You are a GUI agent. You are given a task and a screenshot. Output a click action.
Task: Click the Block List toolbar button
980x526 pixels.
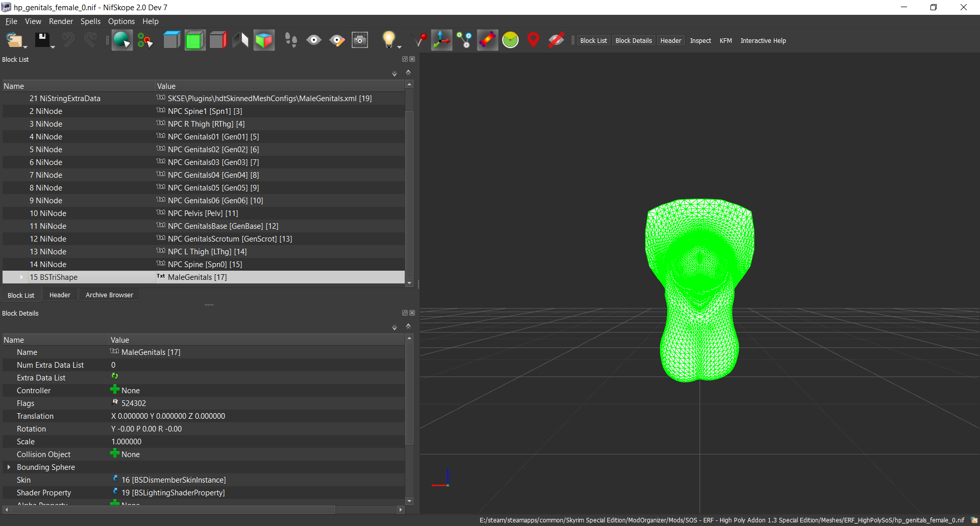594,41
